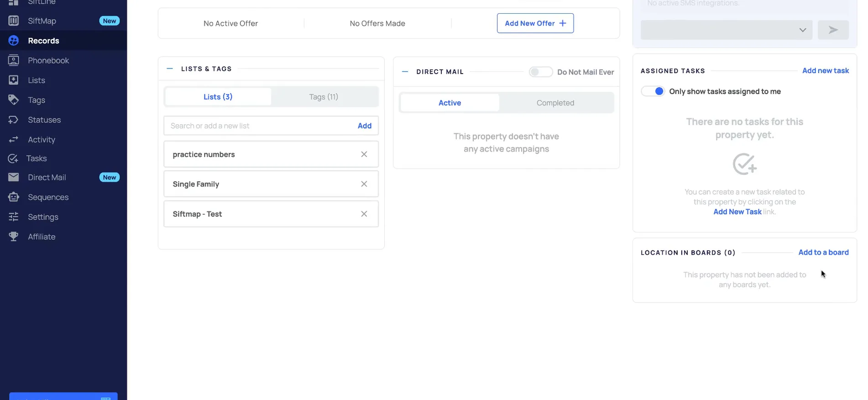Open the Settings sliders icon
This screenshot has height=400, width=868.
pos(14,217)
